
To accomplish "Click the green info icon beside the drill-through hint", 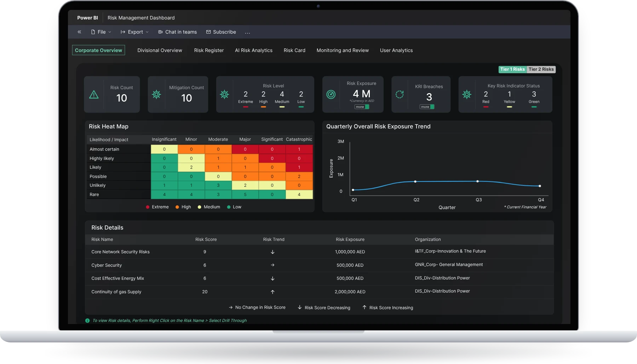I will (87, 320).
